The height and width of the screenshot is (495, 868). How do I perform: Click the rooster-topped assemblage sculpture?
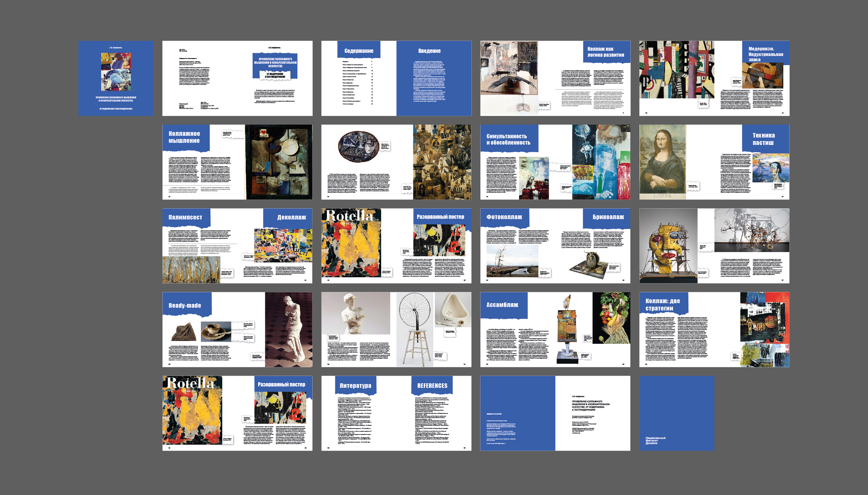pyautogui.click(x=568, y=329)
